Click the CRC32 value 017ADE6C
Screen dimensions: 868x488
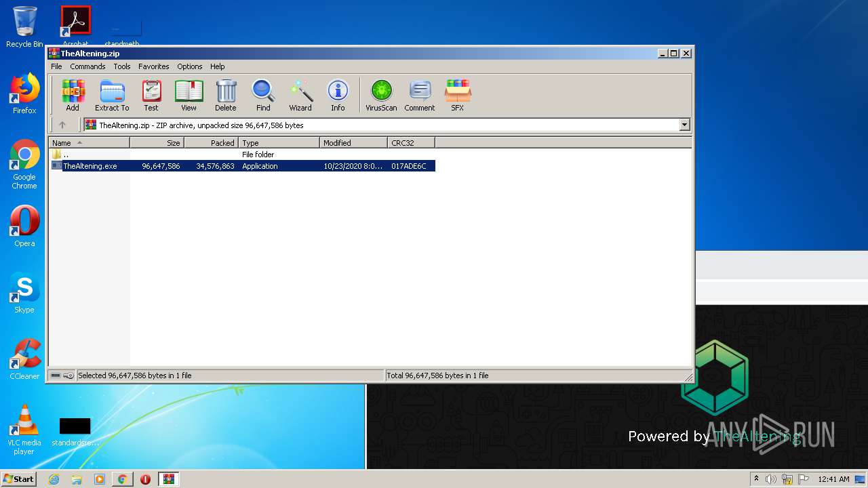tap(409, 166)
